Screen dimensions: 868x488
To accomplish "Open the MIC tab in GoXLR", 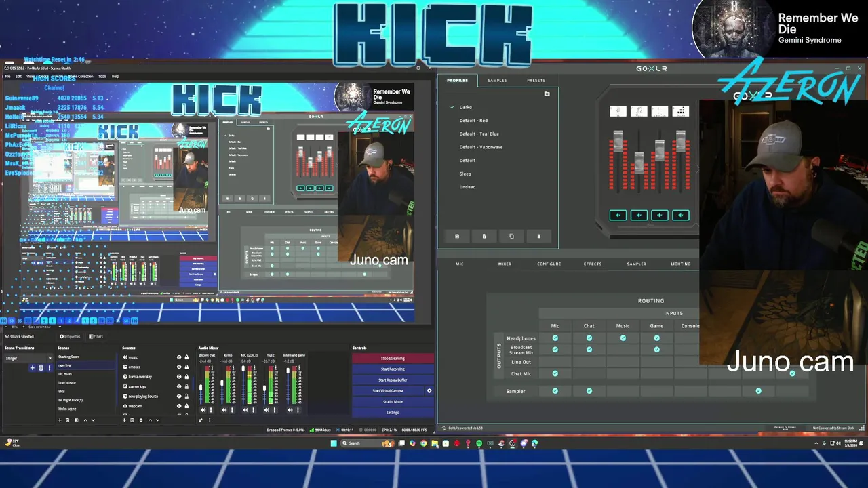I will tap(460, 264).
